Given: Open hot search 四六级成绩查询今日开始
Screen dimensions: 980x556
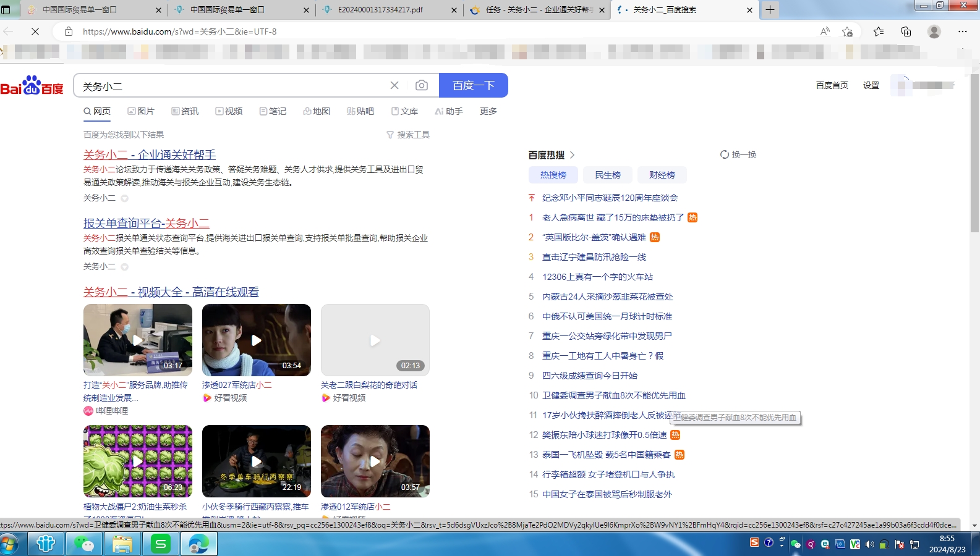Looking at the screenshot, I should tap(589, 376).
